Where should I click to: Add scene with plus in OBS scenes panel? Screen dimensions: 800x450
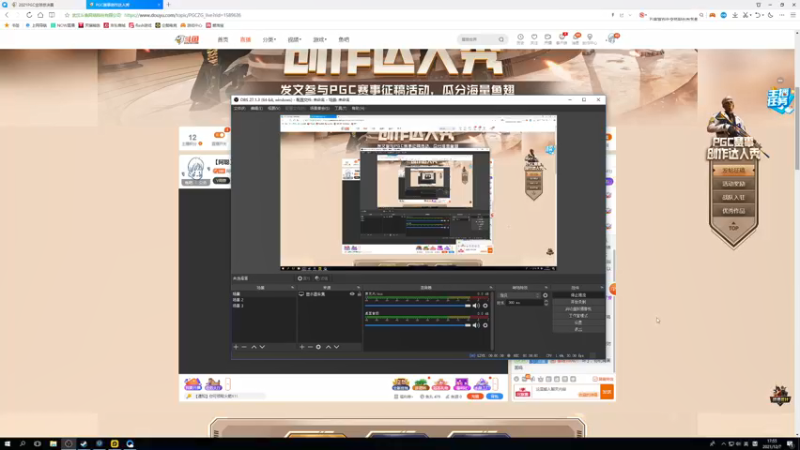click(x=236, y=347)
